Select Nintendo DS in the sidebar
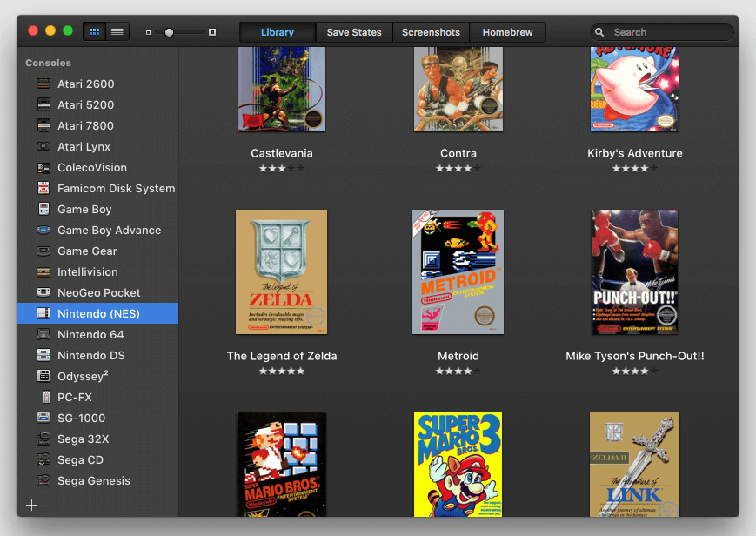756x536 pixels. 91,356
